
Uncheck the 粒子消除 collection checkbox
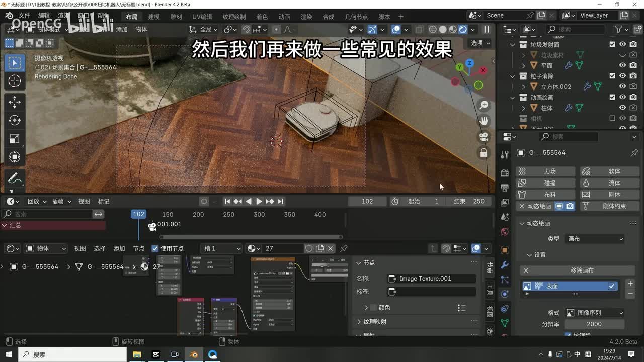click(x=612, y=76)
